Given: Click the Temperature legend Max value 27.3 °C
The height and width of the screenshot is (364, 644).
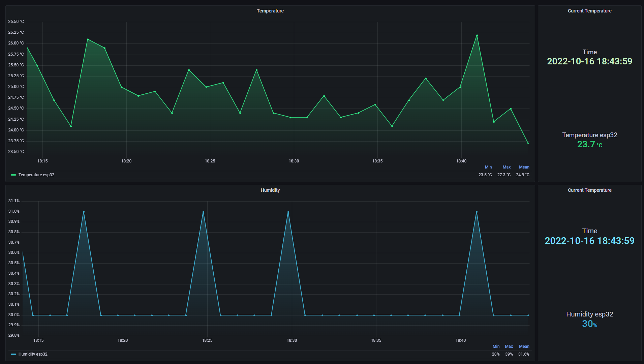Looking at the screenshot, I should click(x=504, y=175).
